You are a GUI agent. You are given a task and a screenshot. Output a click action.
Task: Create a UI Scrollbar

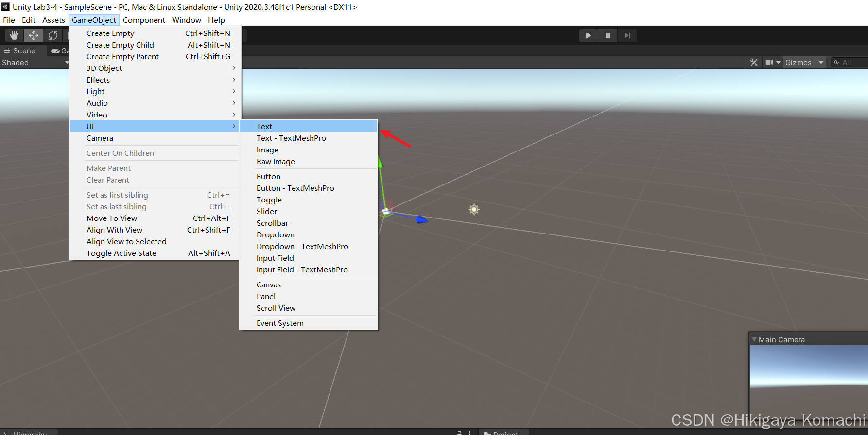click(309, 223)
